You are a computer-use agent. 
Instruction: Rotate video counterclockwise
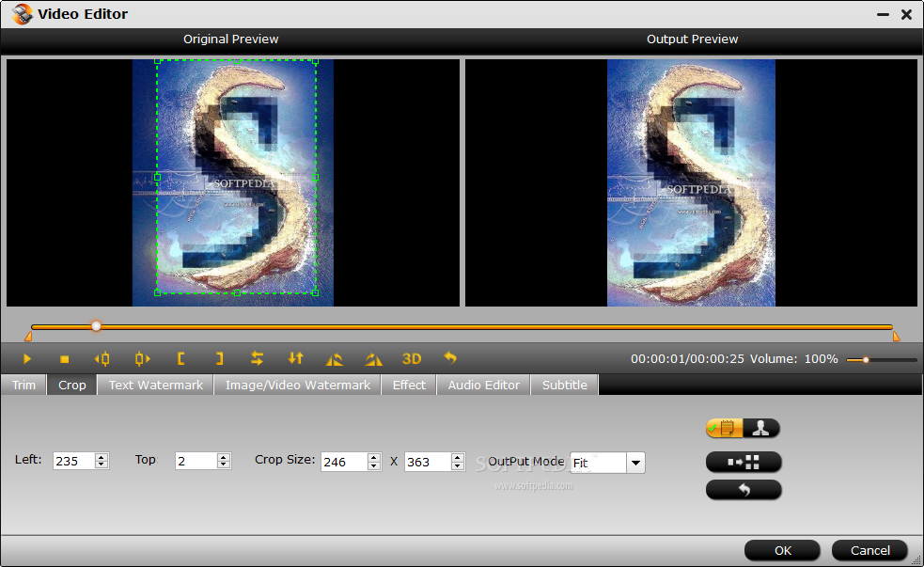[334, 358]
